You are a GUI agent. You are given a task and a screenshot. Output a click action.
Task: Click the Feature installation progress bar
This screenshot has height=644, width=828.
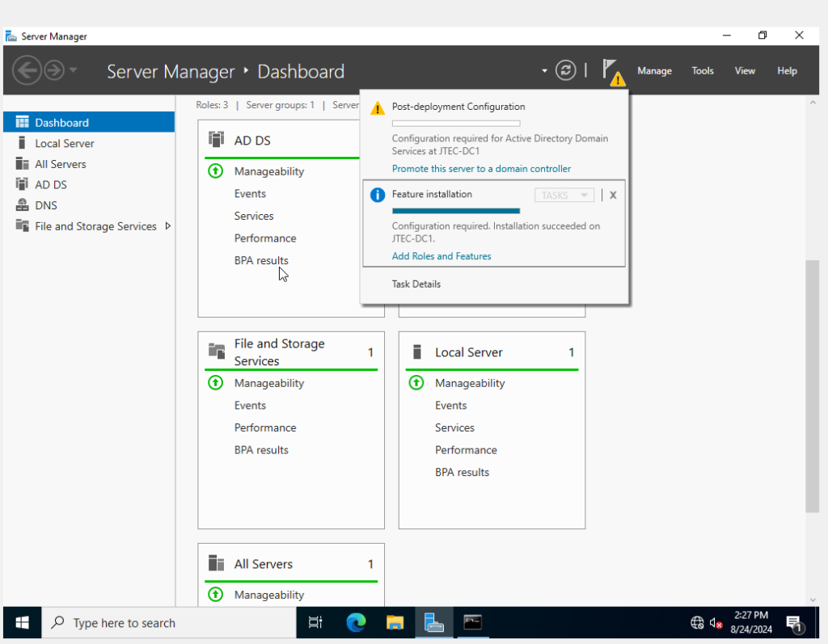[456, 211]
